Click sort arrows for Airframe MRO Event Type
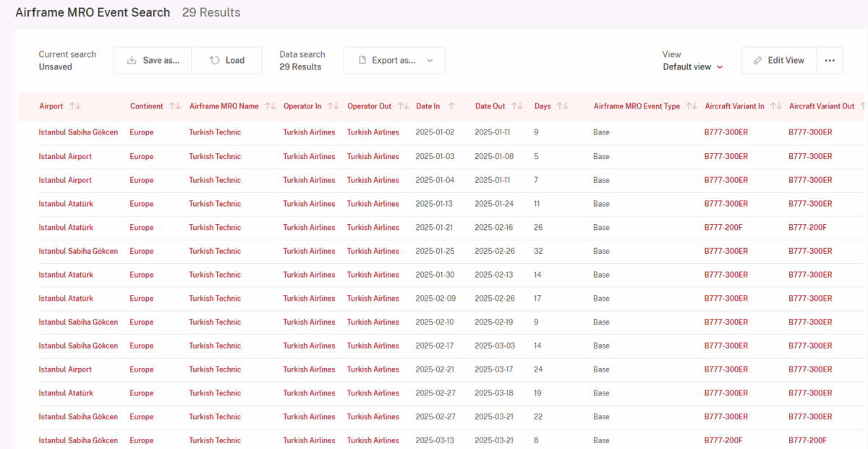Viewport: 868px width, 449px height. click(x=691, y=106)
